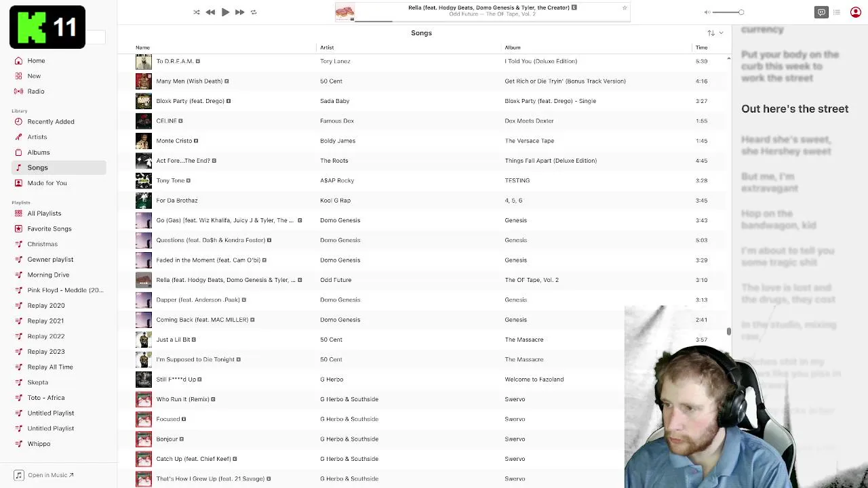This screenshot has width=868, height=488.
Task: Open the account profile icon
Action: pyautogui.click(x=855, y=12)
